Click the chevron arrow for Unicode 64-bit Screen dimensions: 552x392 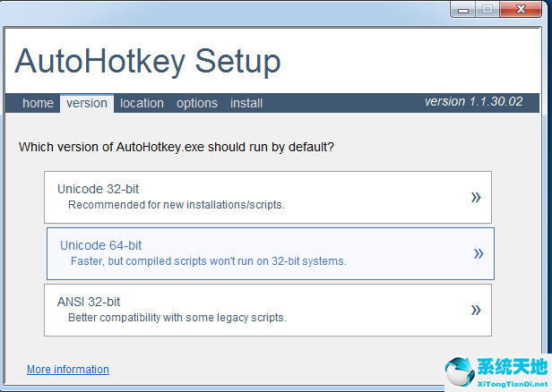point(479,253)
